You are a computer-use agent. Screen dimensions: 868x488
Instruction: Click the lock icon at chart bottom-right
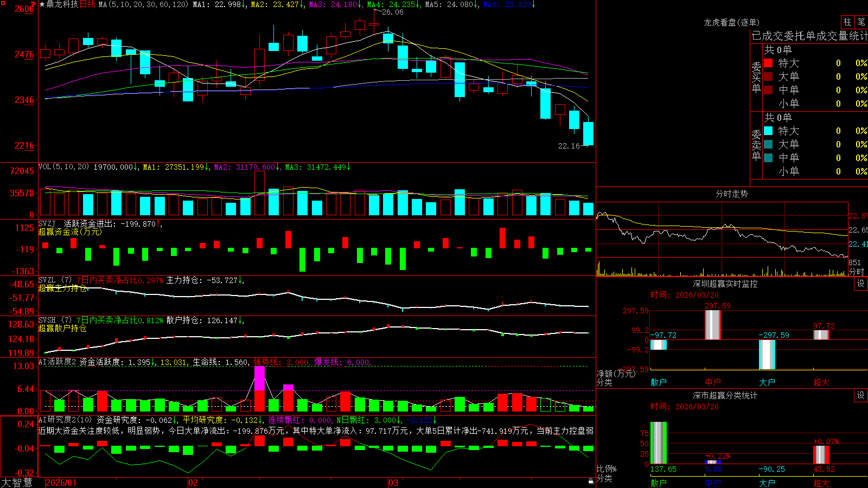tap(591, 481)
